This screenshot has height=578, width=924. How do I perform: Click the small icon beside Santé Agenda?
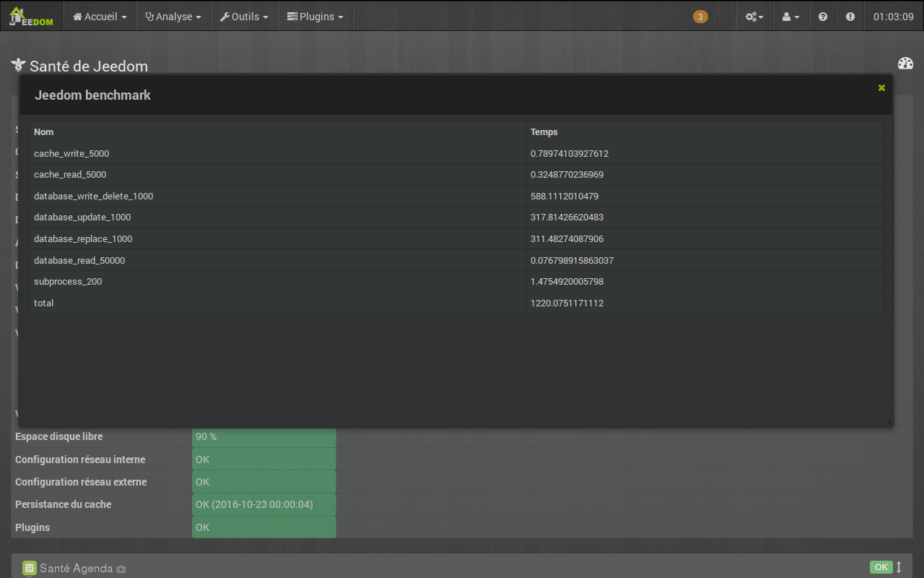pos(121,569)
